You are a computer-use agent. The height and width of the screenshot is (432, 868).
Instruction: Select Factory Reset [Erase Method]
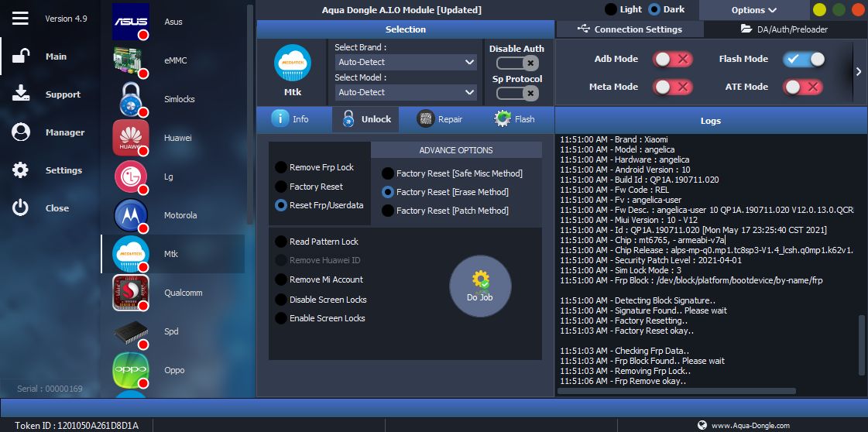pos(388,192)
